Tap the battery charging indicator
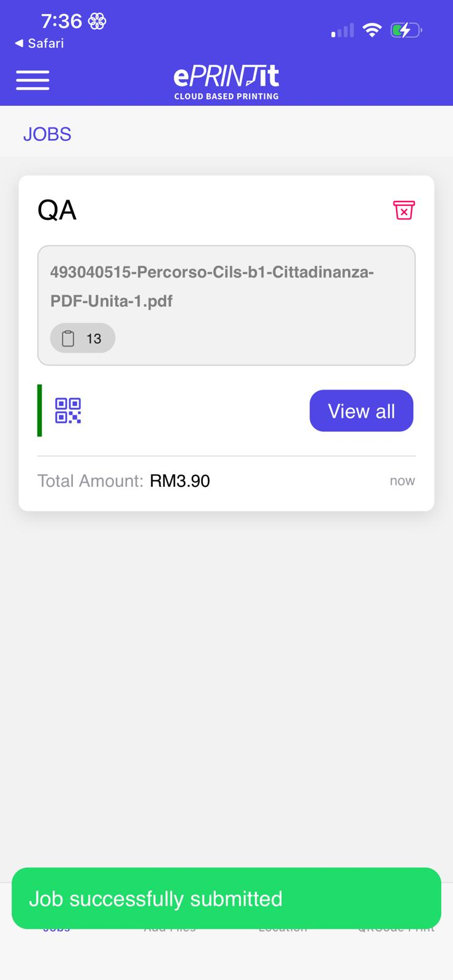 click(x=405, y=30)
